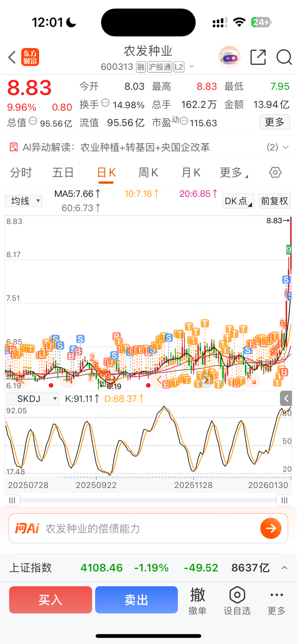The width and height of the screenshot is (297, 644).
Task: Switch to 月K tab
Action: pyautogui.click(x=191, y=173)
